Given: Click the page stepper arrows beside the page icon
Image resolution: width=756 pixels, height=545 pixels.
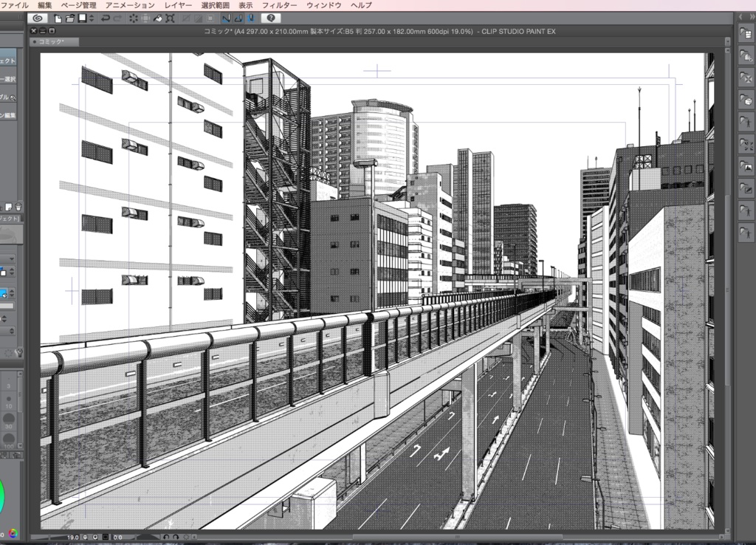Looking at the screenshot, I should 91,18.
